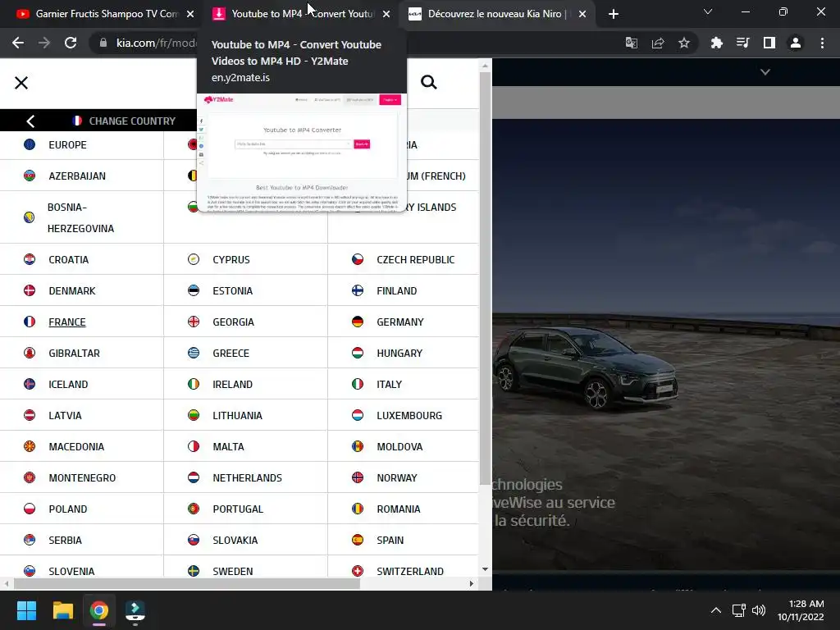This screenshot has width=840, height=630.
Task: Click the Chrome back arrow
Action: (18, 43)
